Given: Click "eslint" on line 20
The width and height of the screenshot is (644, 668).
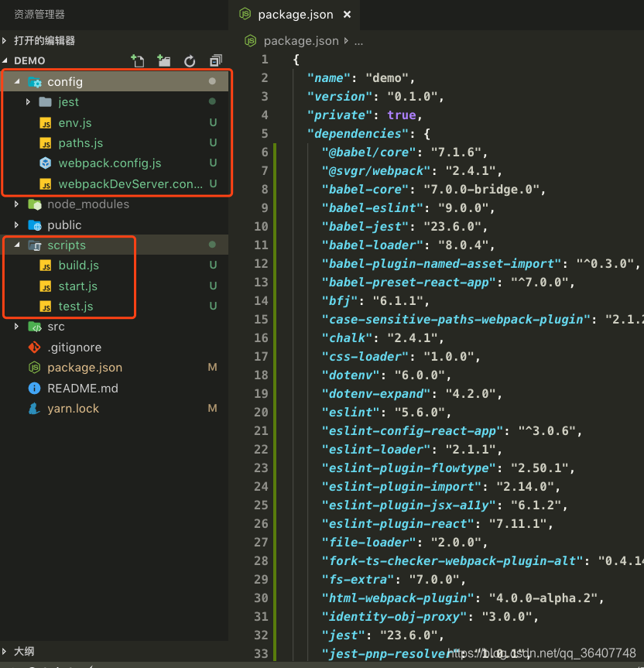Looking at the screenshot, I should pyautogui.click(x=351, y=413).
